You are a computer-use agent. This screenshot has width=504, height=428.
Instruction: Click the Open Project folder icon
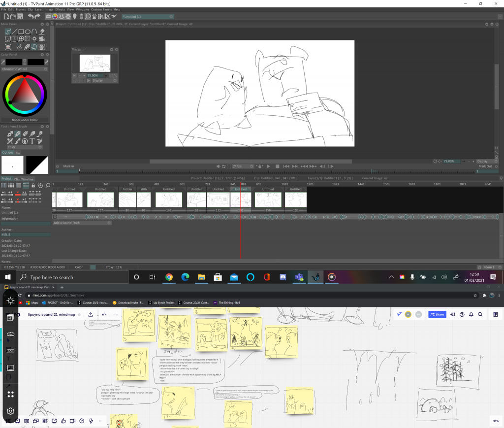13,16
